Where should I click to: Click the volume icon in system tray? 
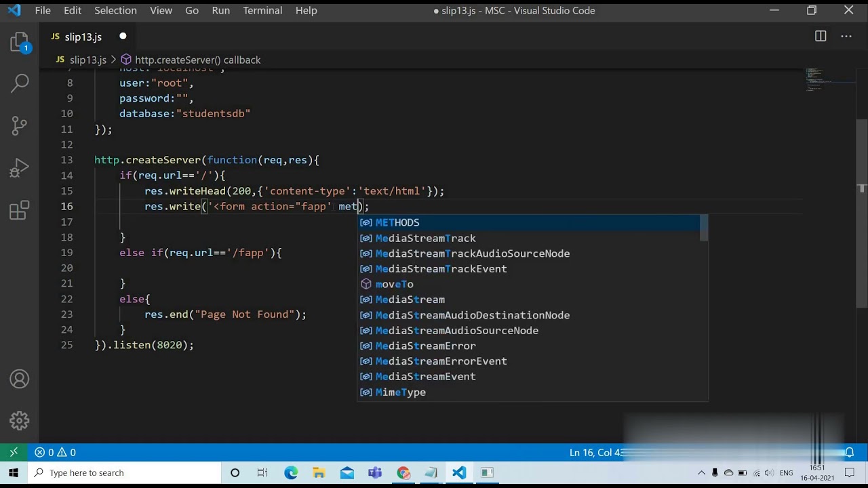(770, 472)
